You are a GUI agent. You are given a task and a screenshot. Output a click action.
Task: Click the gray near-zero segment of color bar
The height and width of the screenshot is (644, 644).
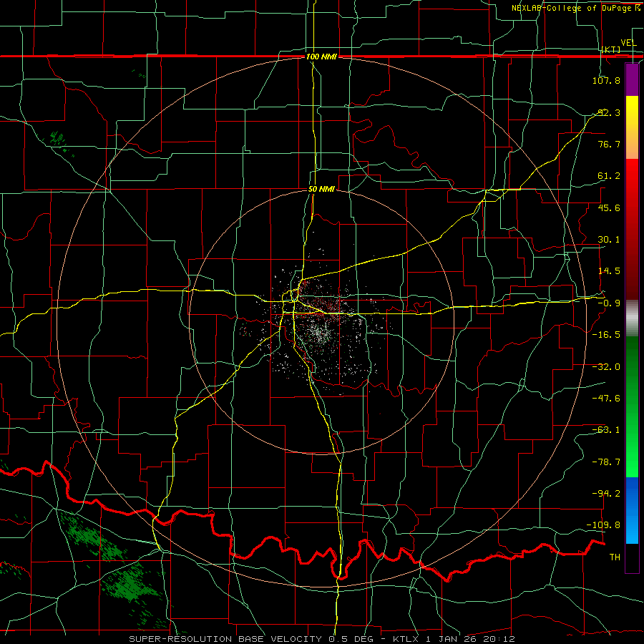(632, 318)
